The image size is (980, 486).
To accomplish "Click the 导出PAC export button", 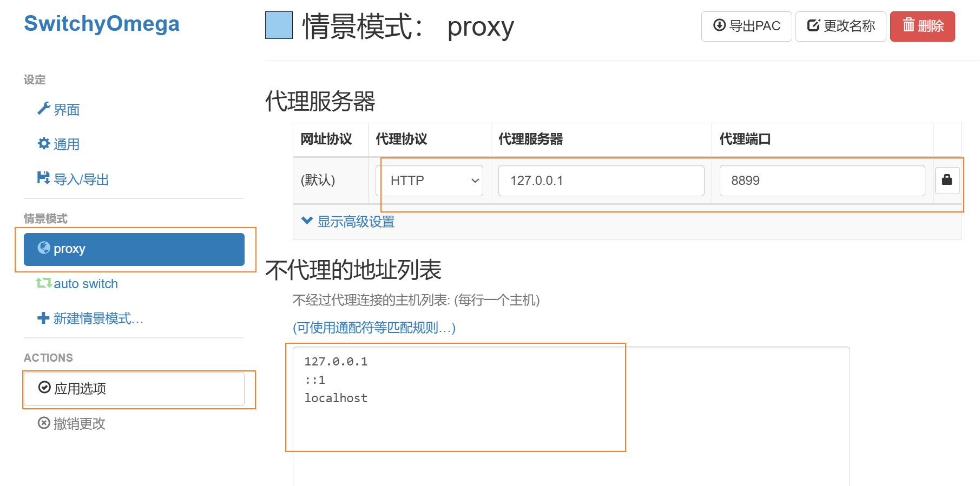I will (x=747, y=26).
